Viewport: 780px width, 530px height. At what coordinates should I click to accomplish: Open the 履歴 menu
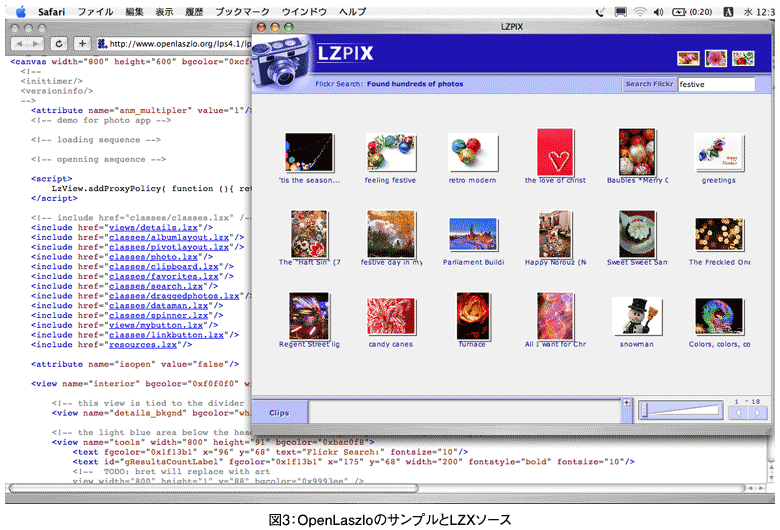(194, 11)
